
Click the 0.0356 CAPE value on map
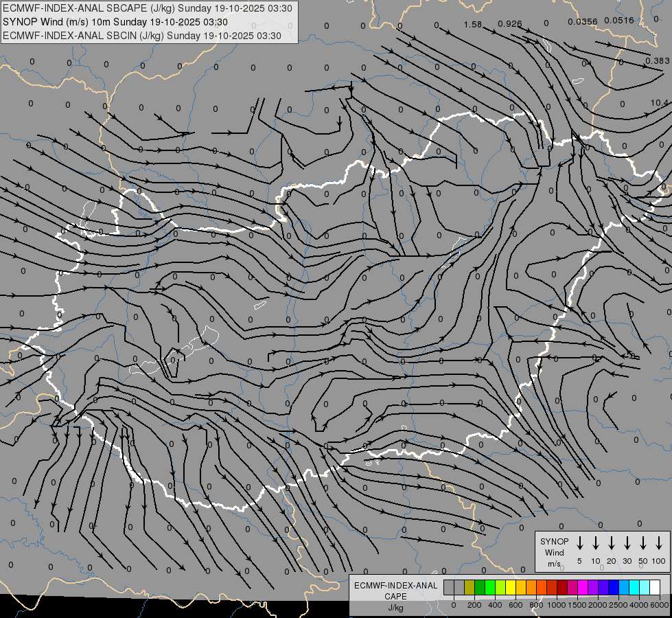click(x=583, y=22)
